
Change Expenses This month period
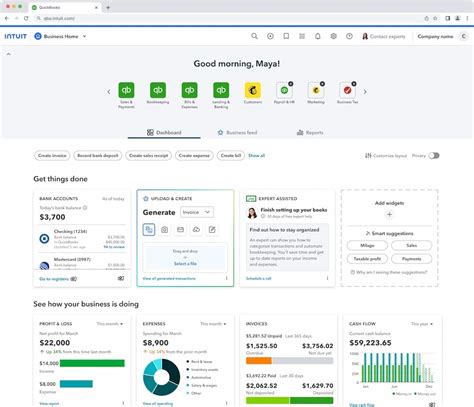point(213,324)
